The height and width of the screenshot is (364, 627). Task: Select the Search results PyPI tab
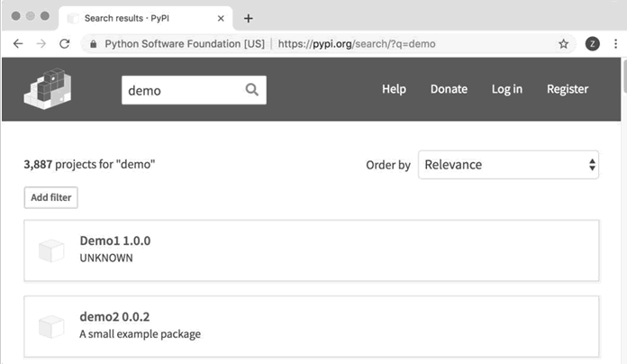tap(146, 18)
